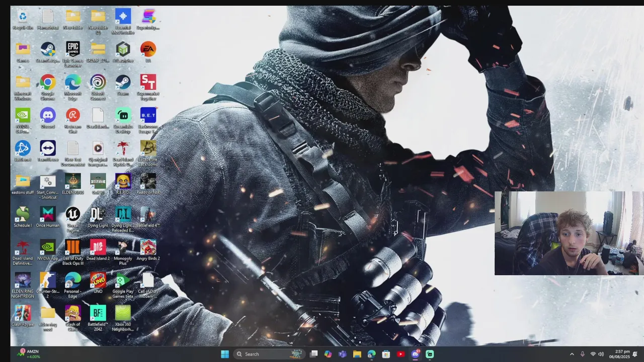Open Microsoft Store from the taskbar
The width and height of the screenshot is (644, 362).
[386, 354]
